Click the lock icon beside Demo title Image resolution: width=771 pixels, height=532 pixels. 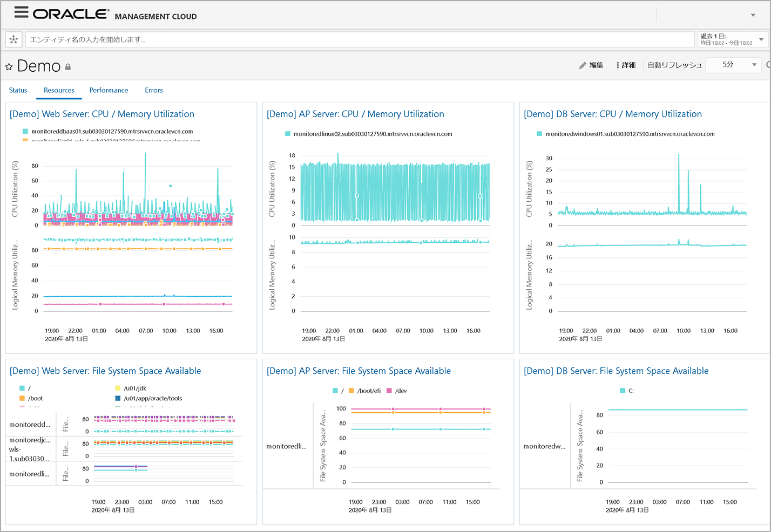pos(68,67)
